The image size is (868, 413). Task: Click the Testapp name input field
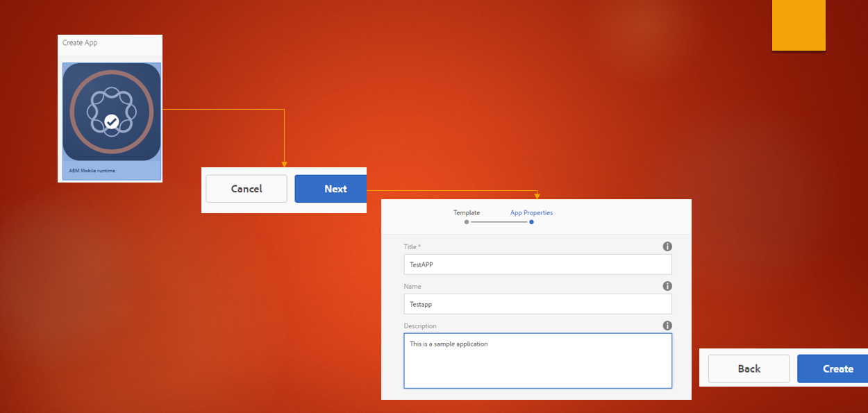(x=538, y=304)
